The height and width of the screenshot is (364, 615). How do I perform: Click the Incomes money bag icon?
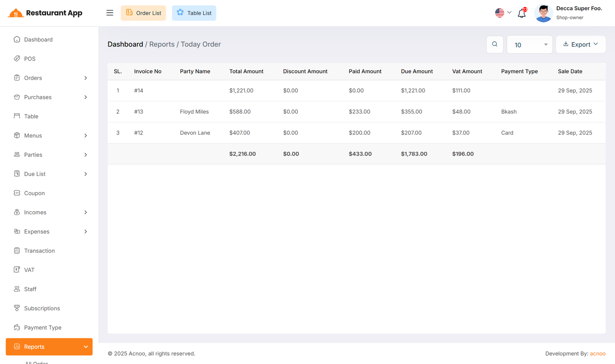(x=17, y=212)
